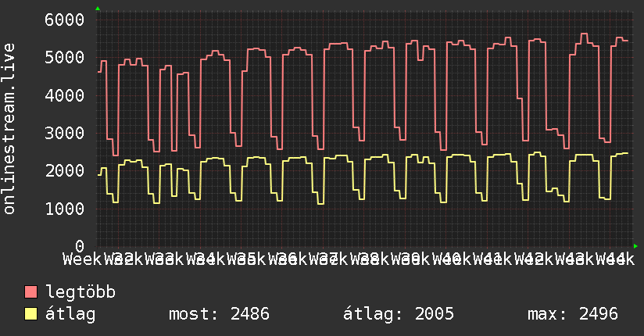Click the y-axis label 3000
Viewport: 644px width, 336px height.
[65, 133]
